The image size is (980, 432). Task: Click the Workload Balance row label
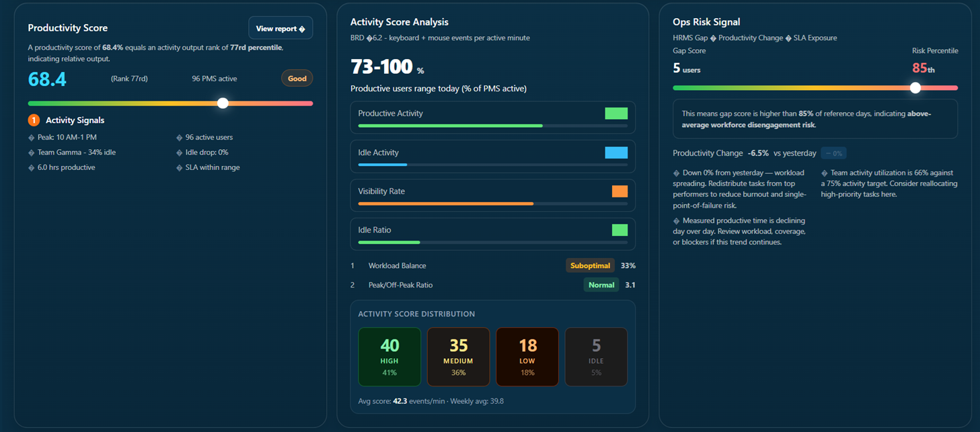tap(397, 265)
